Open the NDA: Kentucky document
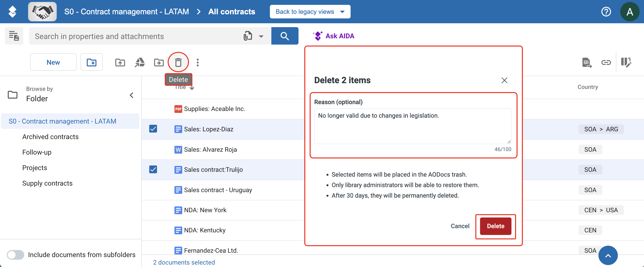 (205, 230)
